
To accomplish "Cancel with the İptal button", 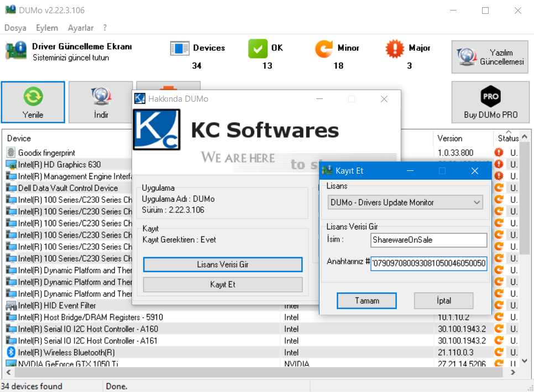I will 444,301.
